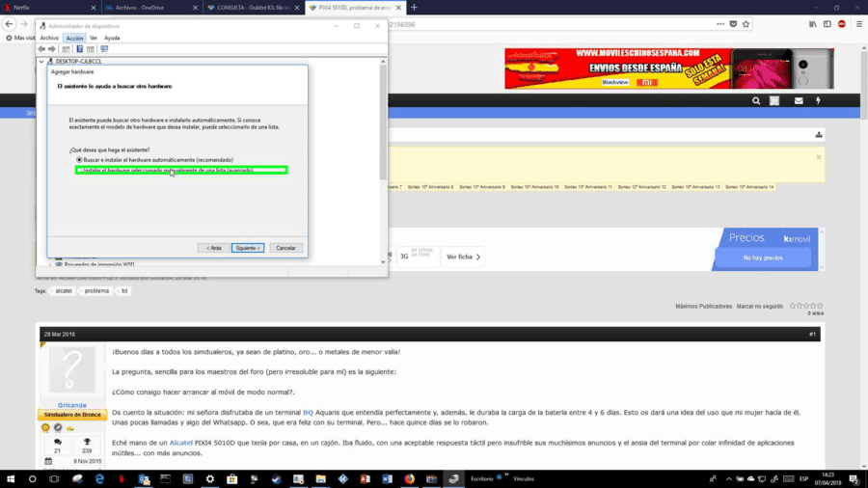Open the Firefox hamburger menu

859,24
